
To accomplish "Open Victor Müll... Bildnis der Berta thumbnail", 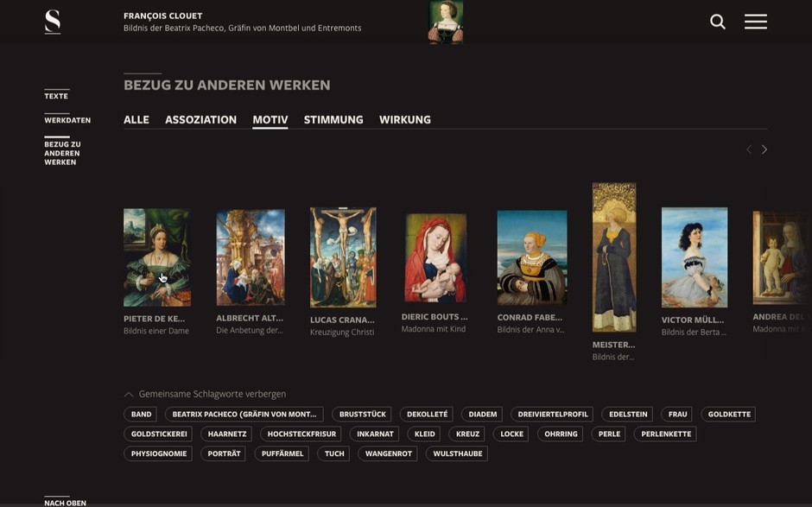I will click(x=695, y=257).
